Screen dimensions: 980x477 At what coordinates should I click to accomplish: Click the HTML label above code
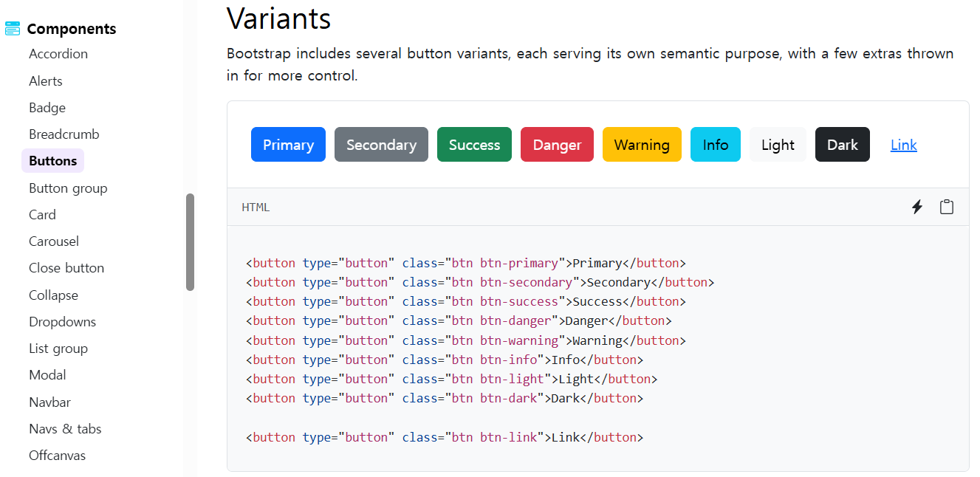(256, 207)
